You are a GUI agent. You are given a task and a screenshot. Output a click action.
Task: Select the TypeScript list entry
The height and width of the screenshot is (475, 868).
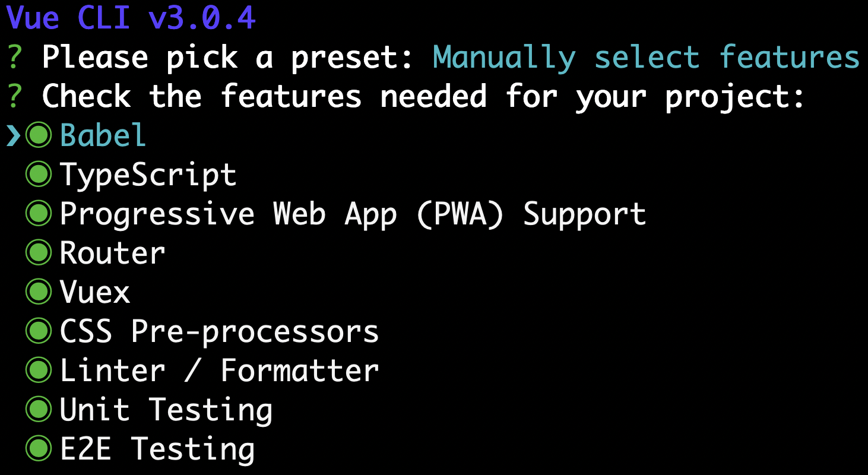click(x=148, y=175)
